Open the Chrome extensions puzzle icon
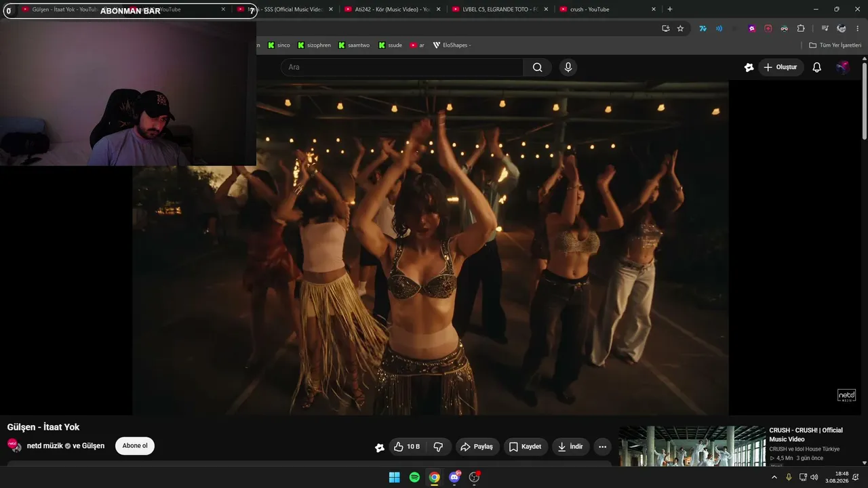The width and height of the screenshot is (868, 488). tap(801, 28)
